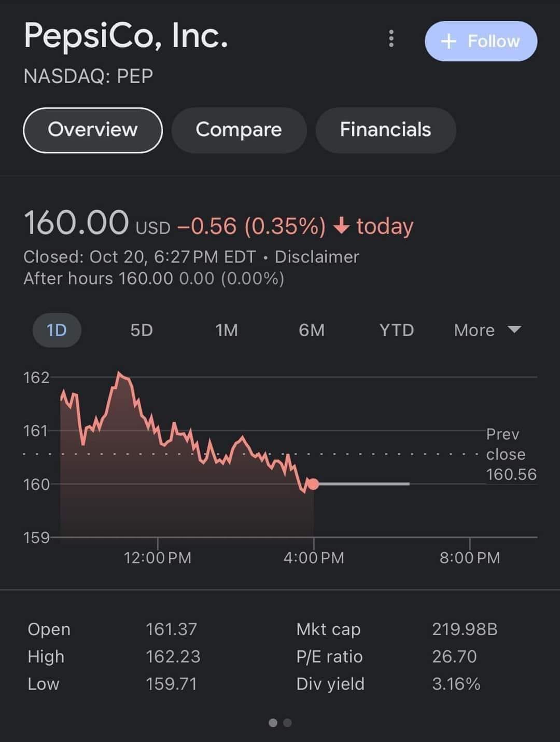Click the second page indicator dot

pos(288,723)
